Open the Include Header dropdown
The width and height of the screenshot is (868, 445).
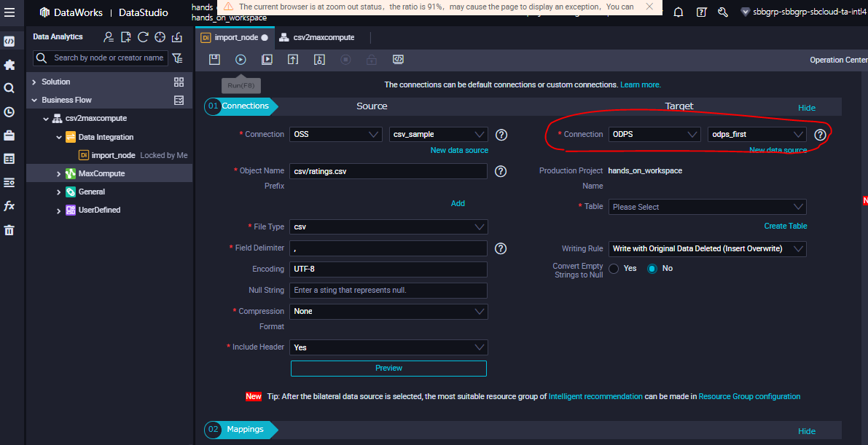click(x=388, y=347)
